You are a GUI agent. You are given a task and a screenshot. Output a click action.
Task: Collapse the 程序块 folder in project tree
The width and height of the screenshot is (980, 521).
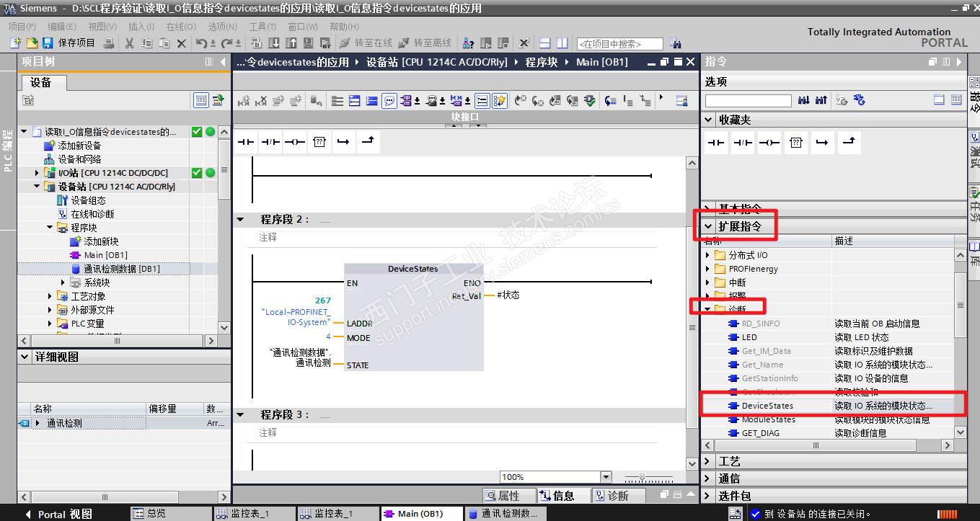(50, 228)
